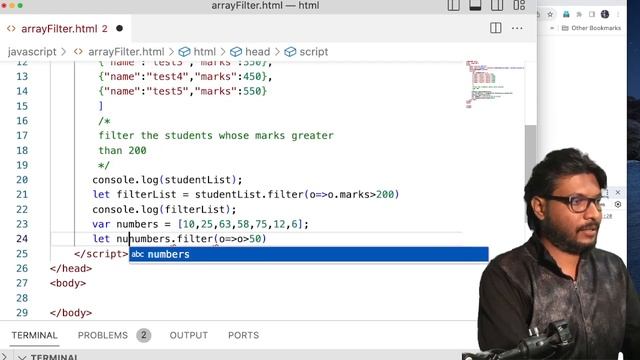Select the arrayFilter.html editor tab
Image resolution: width=640 pixels, height=360 pixels.
tap(65, 29)
